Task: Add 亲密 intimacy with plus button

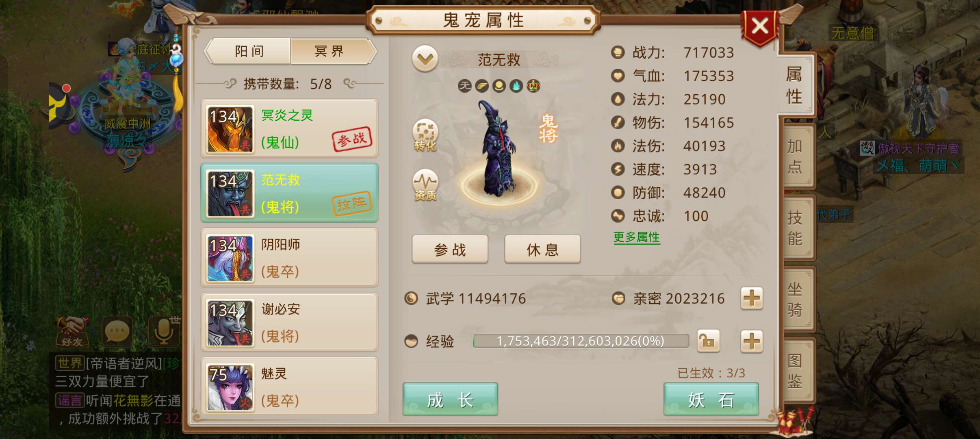Action: click(x=751, y=298)
